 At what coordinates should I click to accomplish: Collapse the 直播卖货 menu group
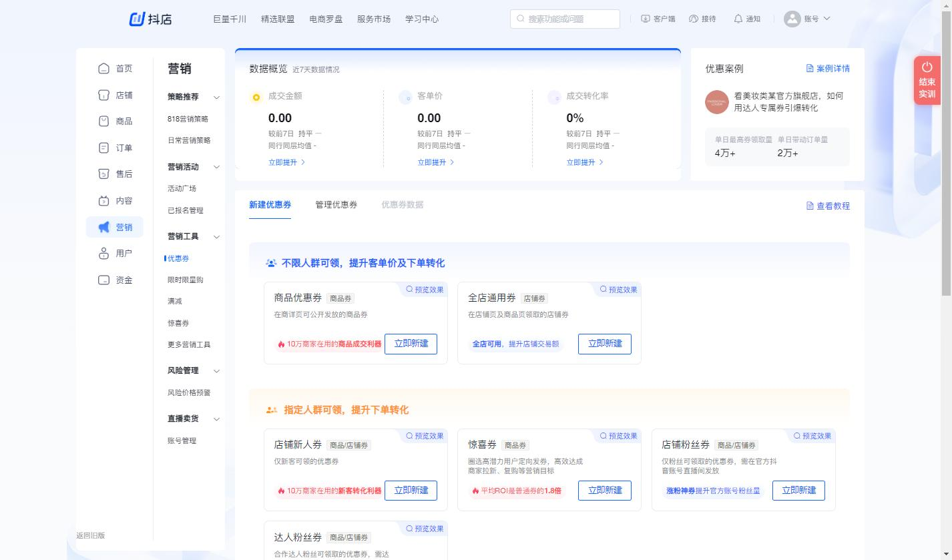pyautogui.click(x=216, y=419)
